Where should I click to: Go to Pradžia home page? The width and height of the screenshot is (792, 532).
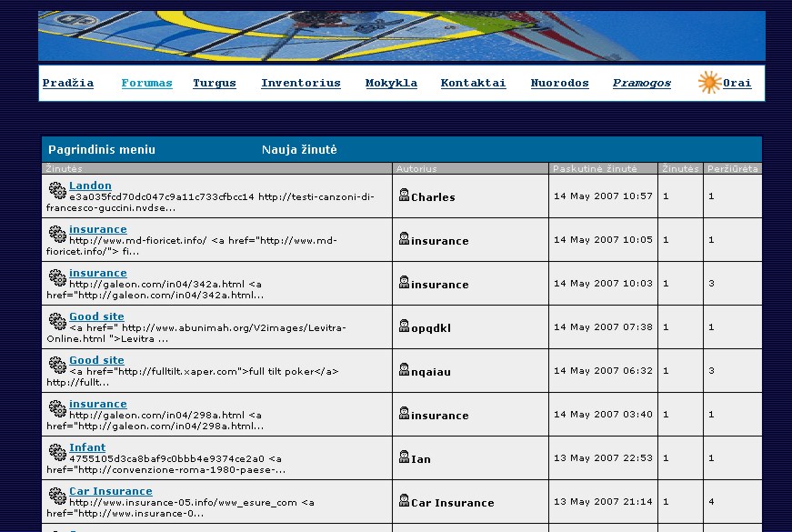point(67,83)
